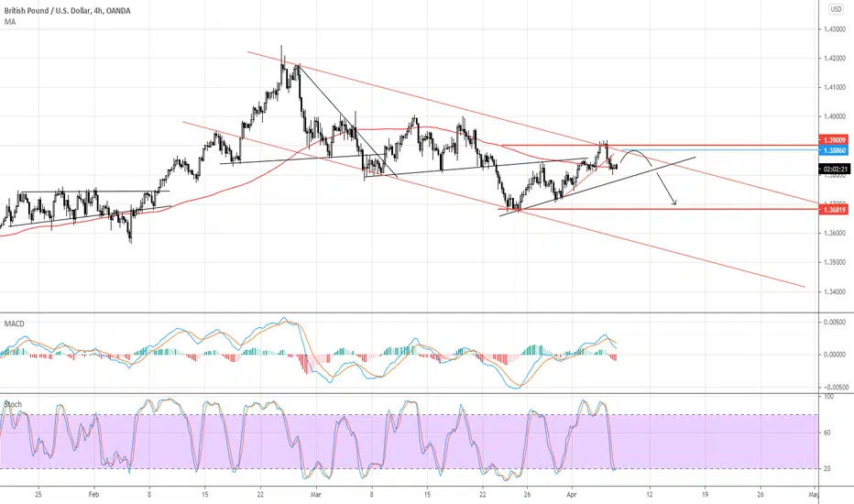Image resolution: width=854 pixels, height=504 pixels.
Task: Click the 1.34000 price axis value
Action: point(835,292)
